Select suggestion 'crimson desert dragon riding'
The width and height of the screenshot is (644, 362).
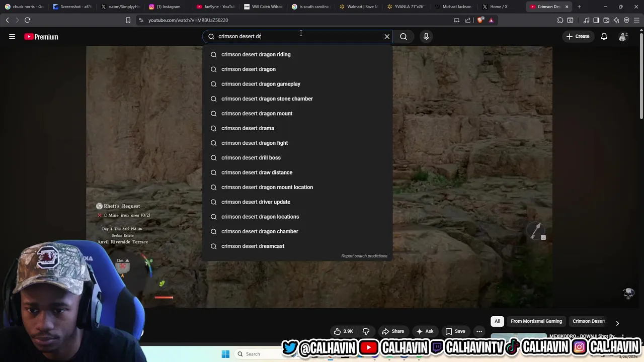click(x=297, y=54)
